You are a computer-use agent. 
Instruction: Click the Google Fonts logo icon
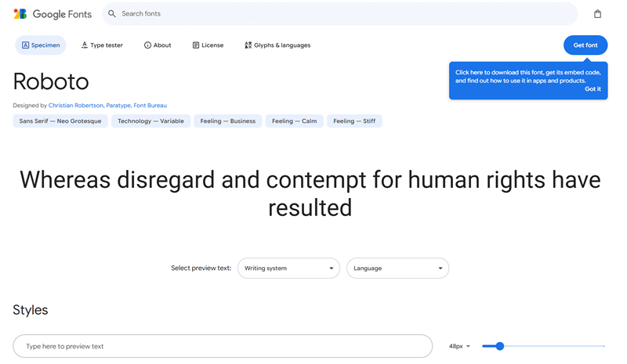pos(20,14)
